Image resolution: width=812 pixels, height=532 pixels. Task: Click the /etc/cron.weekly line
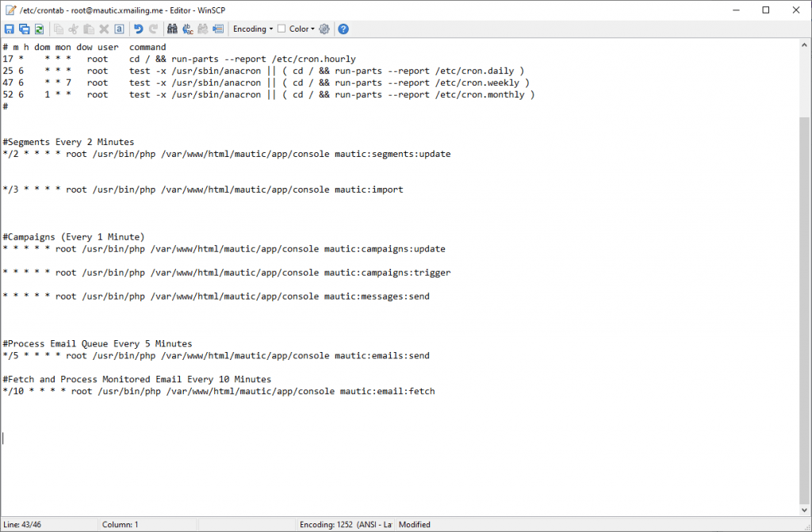(266, 83)
